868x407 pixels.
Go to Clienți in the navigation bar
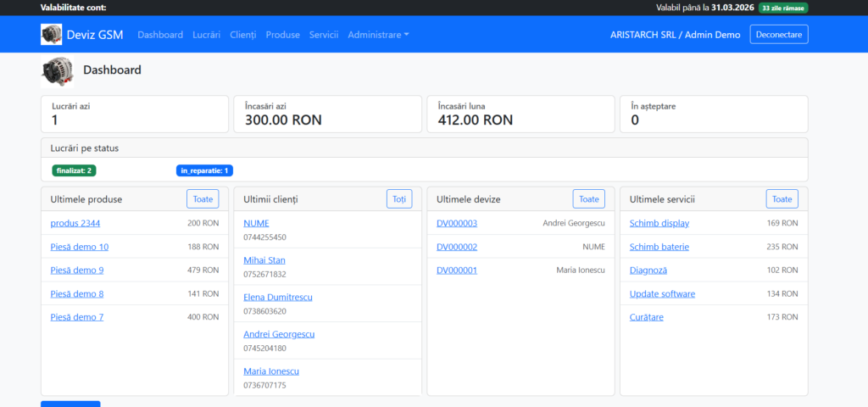(x=242, y=35)
